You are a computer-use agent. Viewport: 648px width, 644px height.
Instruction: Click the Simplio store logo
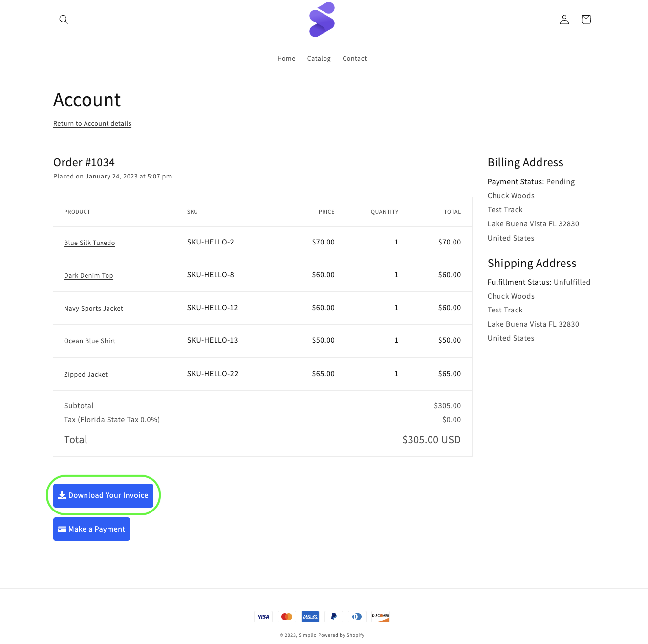click(x=322, y=20)
